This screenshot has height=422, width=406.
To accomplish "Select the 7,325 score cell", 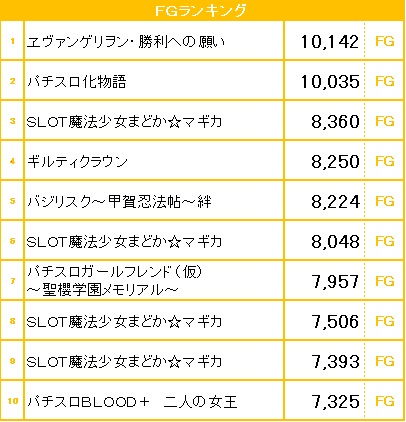I will click(335, 402).
